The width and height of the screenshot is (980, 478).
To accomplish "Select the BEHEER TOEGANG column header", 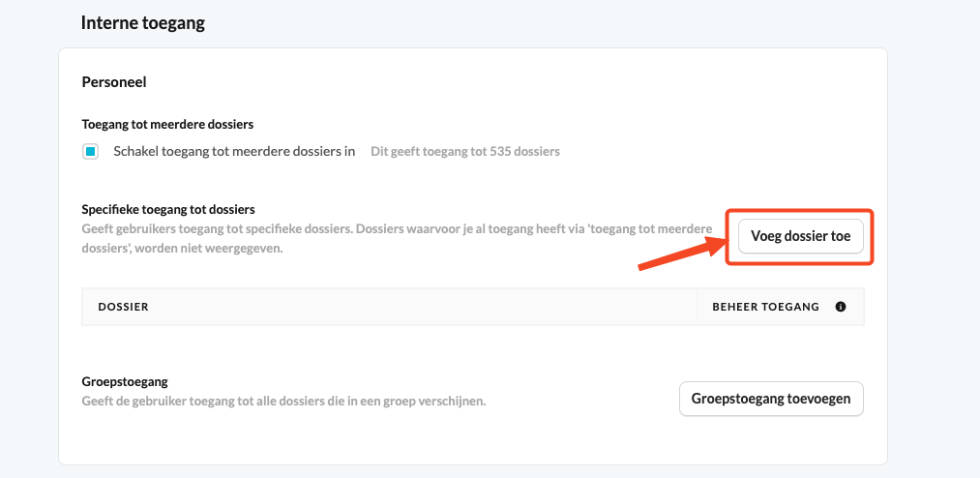I will [765, 307].
